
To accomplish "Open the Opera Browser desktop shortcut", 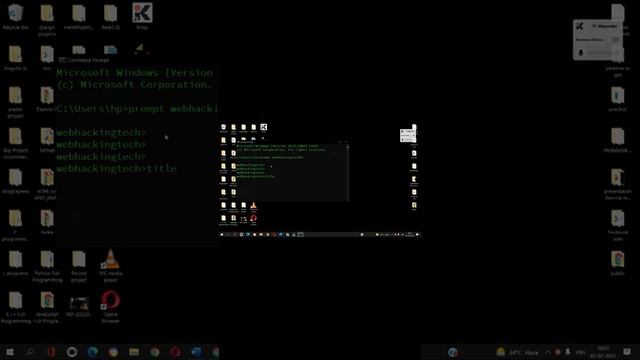I will pyautogui.click(x=110, y=307).
